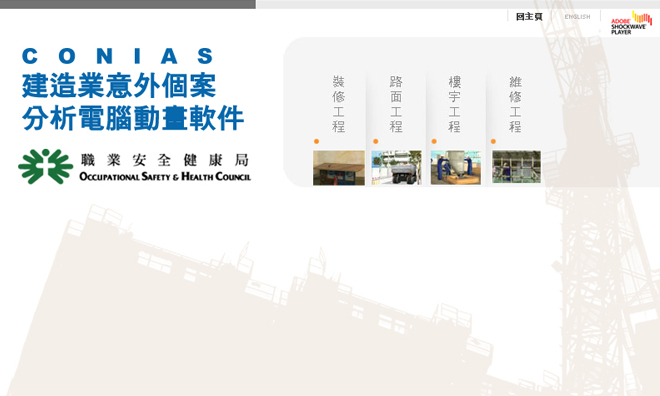Open the 裝修工程 category

339,104
